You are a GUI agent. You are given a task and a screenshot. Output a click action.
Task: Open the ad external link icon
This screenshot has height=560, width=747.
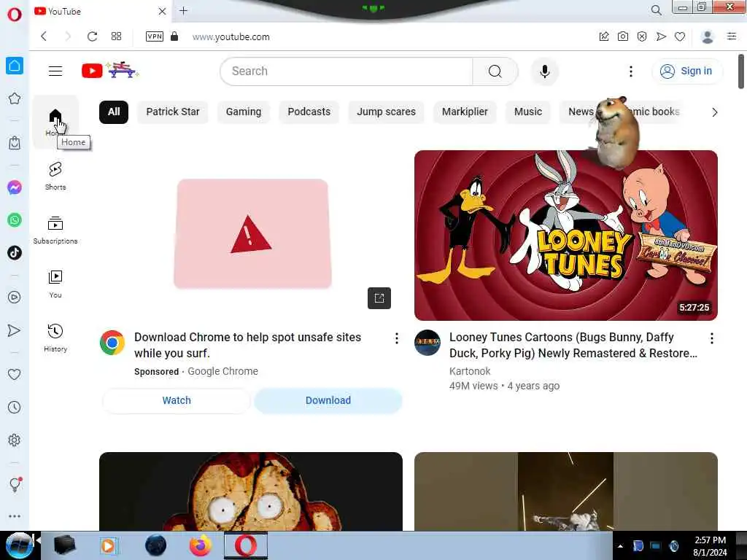(379, 298)
